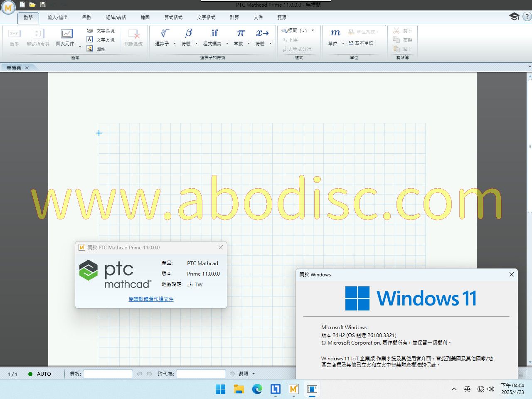Open the volume control in system tray

click(491, 389)
